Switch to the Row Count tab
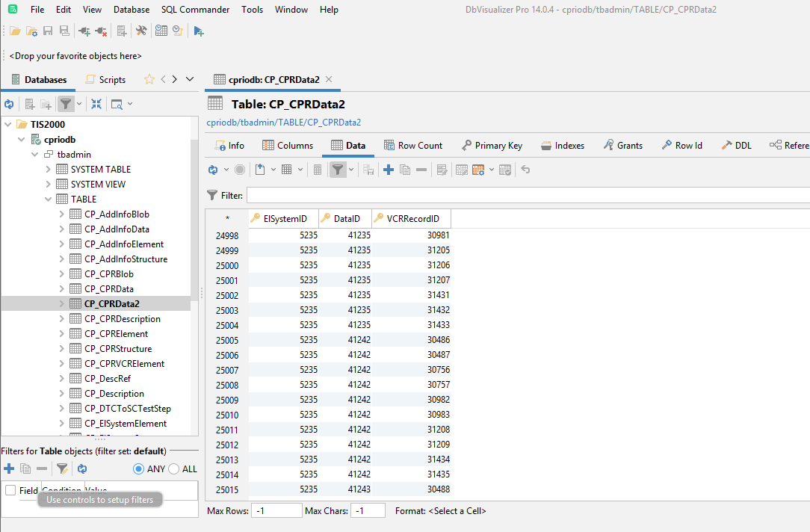Viewport: 810px width, 532px height. (x=413, y=146)
